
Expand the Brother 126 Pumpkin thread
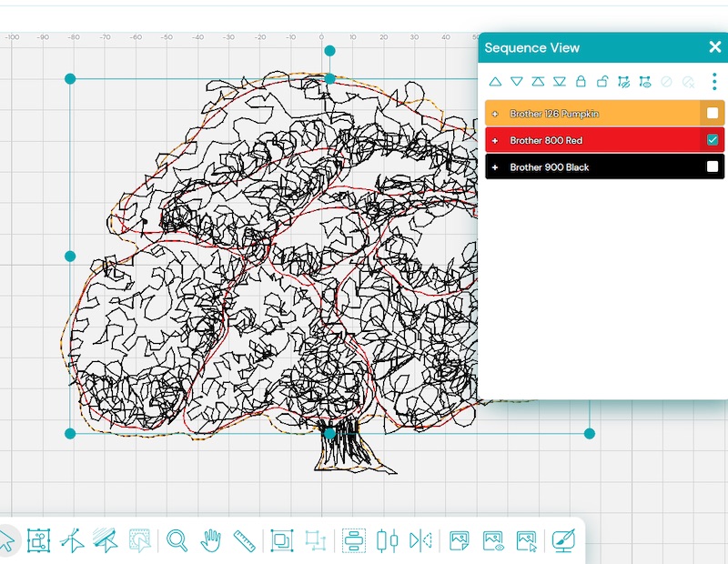point(495,114)
